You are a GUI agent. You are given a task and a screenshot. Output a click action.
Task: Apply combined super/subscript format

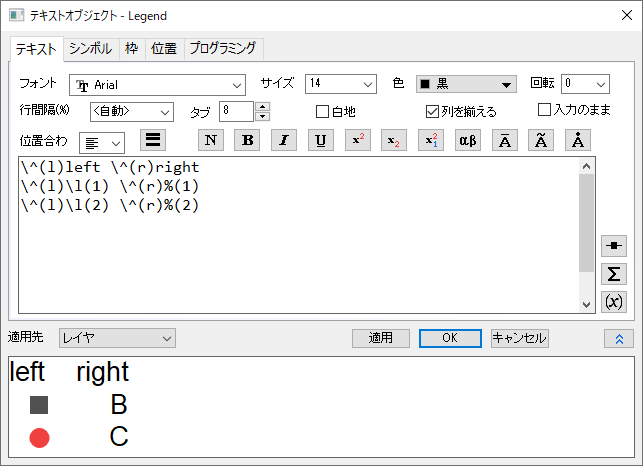click(431, 140)
